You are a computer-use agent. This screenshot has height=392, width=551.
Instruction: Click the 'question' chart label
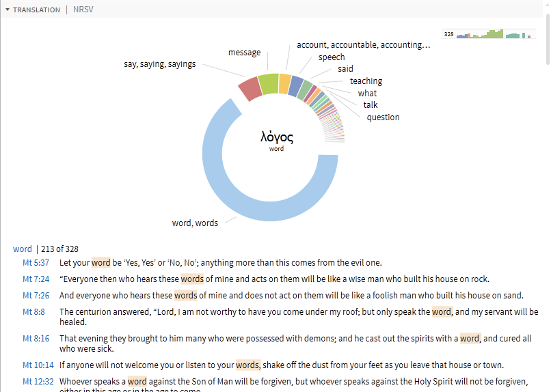(383, 117)
